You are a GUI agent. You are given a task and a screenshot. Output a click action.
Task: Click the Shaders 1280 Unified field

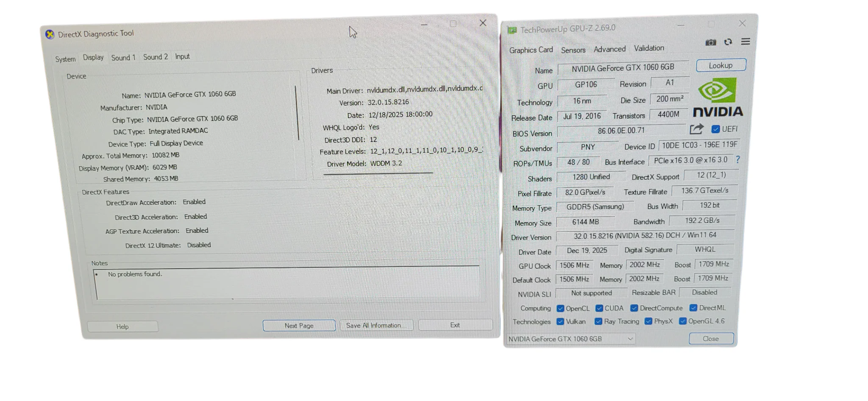tap(591, 177)
